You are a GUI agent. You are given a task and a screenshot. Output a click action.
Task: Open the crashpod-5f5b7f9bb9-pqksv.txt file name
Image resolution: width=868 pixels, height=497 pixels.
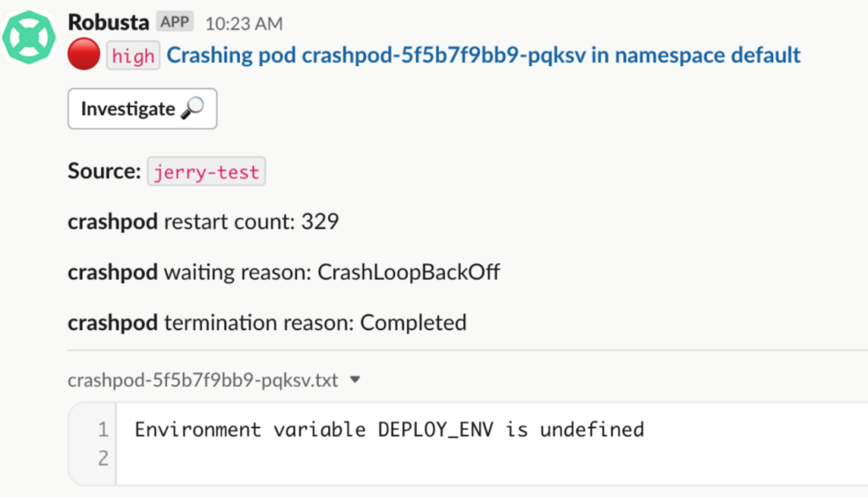tap(203, 381)
